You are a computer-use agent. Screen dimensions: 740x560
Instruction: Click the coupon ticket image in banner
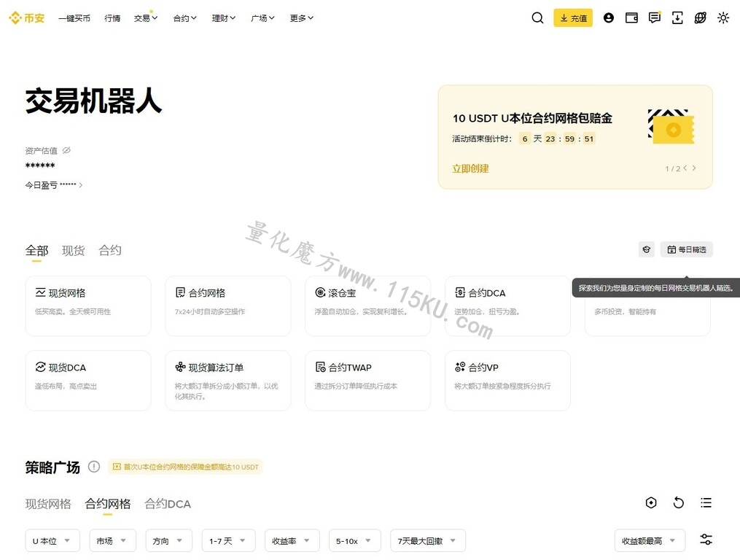671,126
